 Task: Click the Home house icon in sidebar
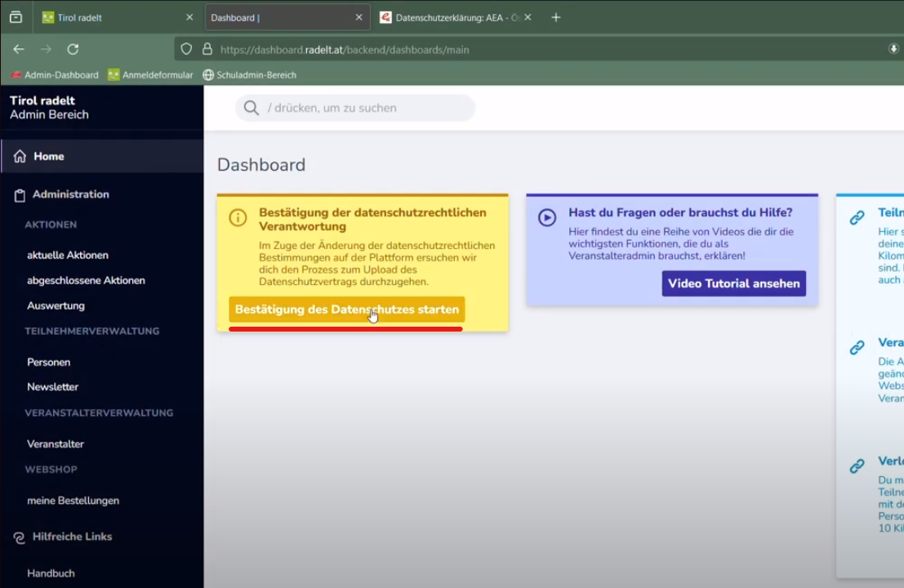tap(20, 156)
